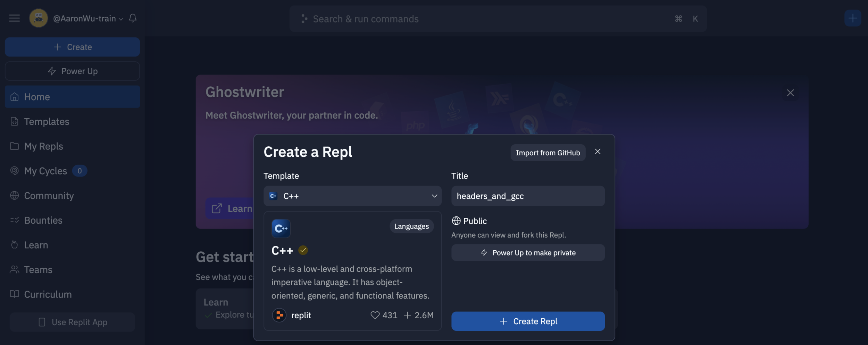Image resolution: width=868 pixels, height=345 pixels.
Task: Click the large C++ template logo
Action: (281, 228)
